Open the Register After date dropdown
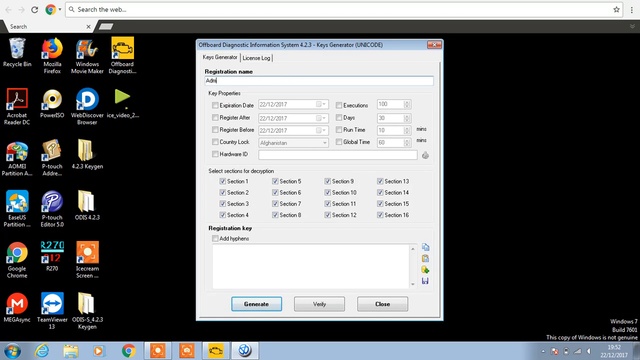The image size is (640, 360). pyautogui.click(x=322, y=118)
